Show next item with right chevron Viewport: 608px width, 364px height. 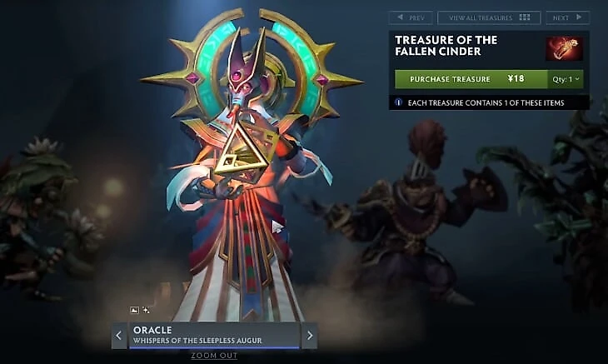tap(310, 336)
